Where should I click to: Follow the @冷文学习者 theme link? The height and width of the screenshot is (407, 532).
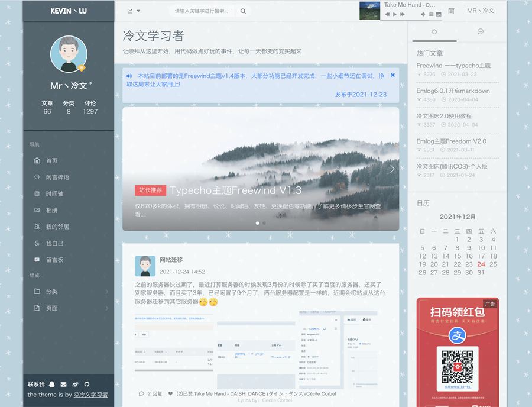pyautogui.click(x=90, y=395)
